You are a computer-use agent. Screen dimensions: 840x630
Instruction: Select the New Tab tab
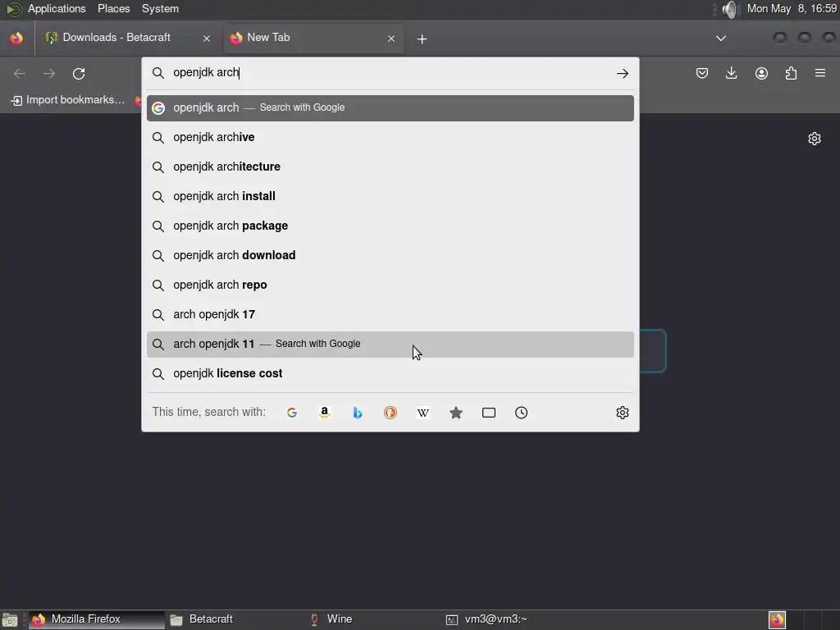click(x=313, y=38)
